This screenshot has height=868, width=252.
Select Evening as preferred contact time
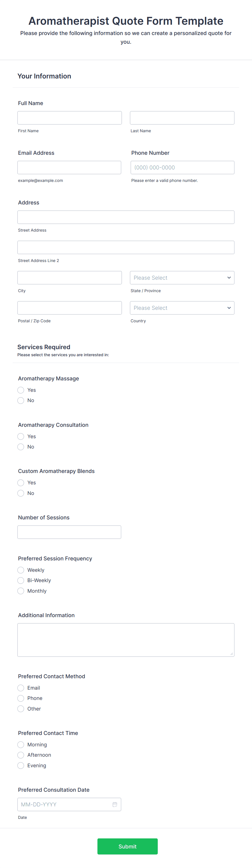coord(21,765)
